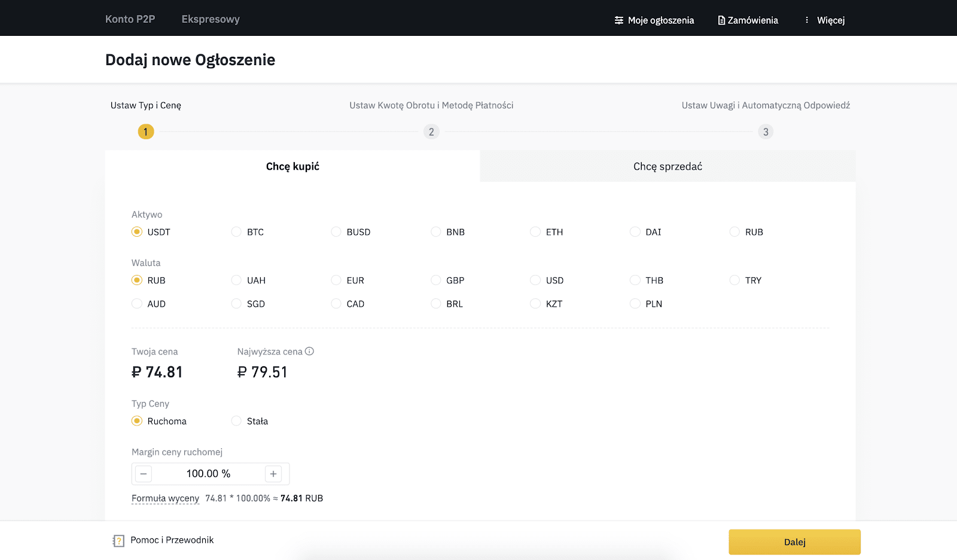
Task: Open Ekspresowy navigation item
Action: [211, 19]
